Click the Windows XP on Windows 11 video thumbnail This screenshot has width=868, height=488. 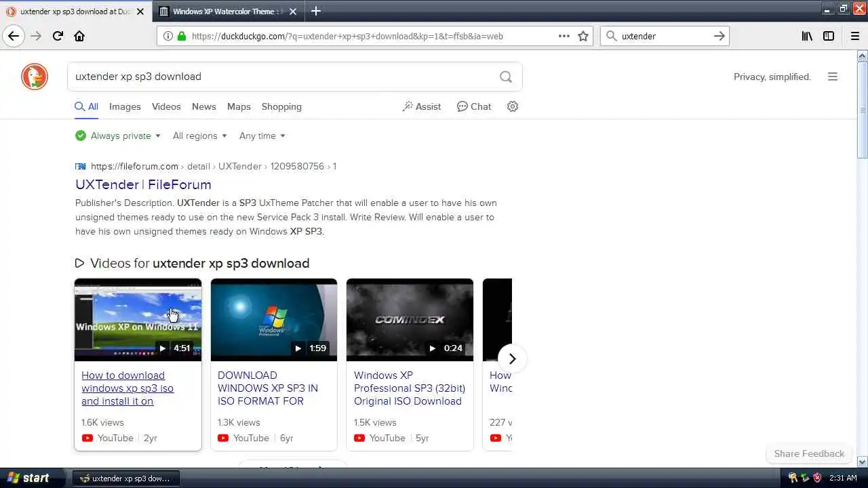point(138,320)
